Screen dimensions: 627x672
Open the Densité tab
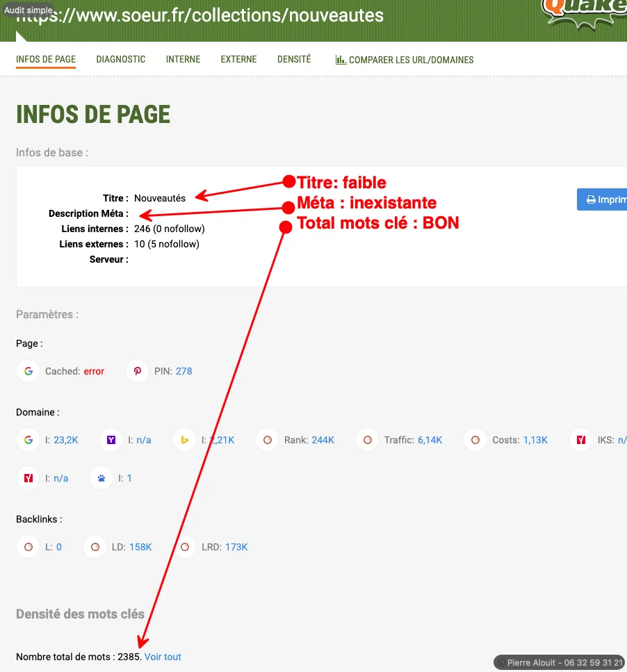[x=294, y=60]
